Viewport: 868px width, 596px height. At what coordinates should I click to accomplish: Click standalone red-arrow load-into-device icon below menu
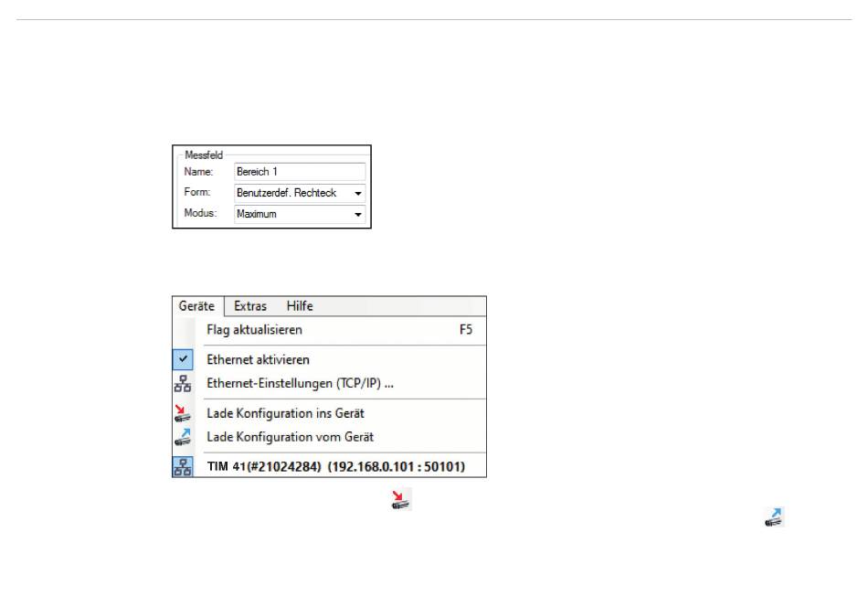pyautogui.click(x=401, y=500)
